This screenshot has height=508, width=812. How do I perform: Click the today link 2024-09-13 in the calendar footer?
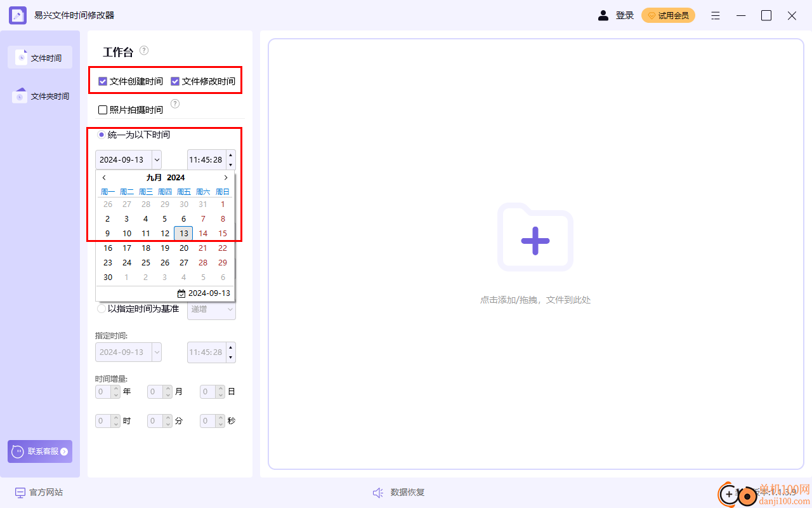204,293
